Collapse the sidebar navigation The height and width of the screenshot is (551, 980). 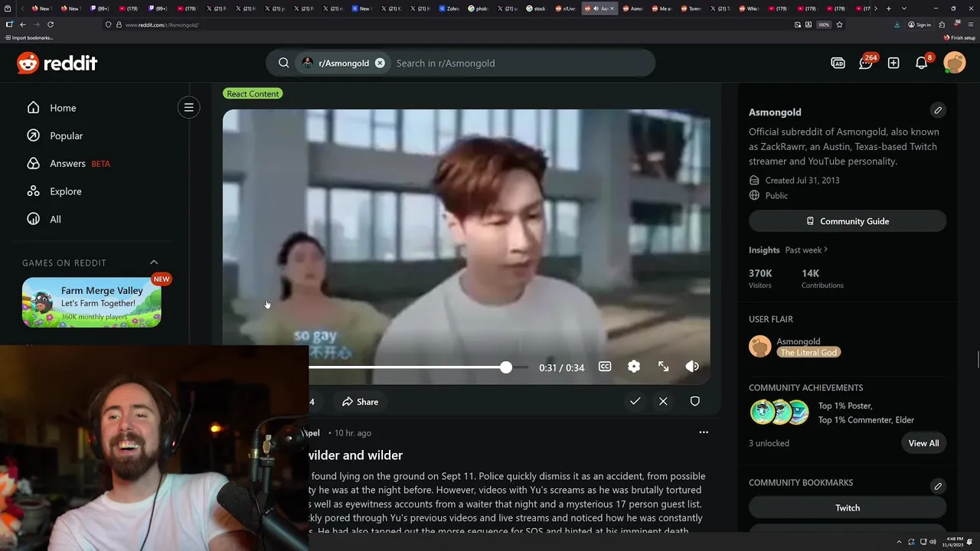coord(188,107)
